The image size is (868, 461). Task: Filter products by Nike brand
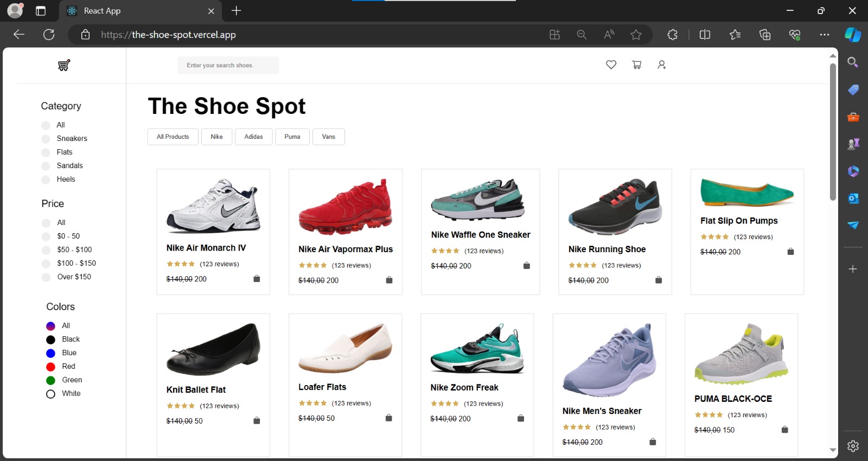[x=216, y=137]
